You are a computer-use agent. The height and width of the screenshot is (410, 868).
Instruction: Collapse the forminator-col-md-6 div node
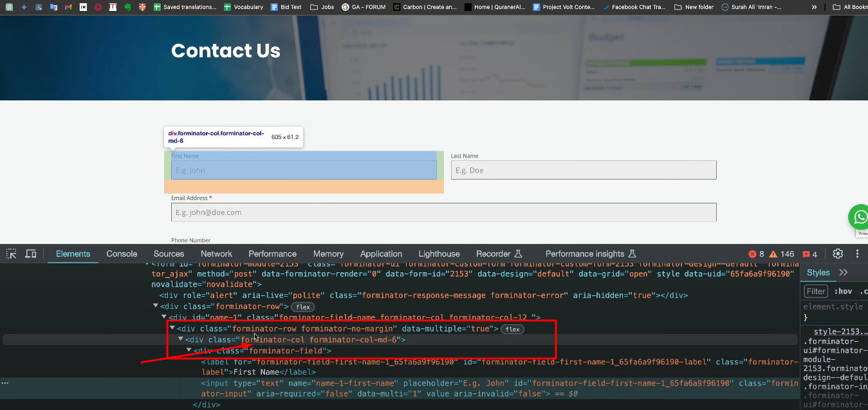180,339
